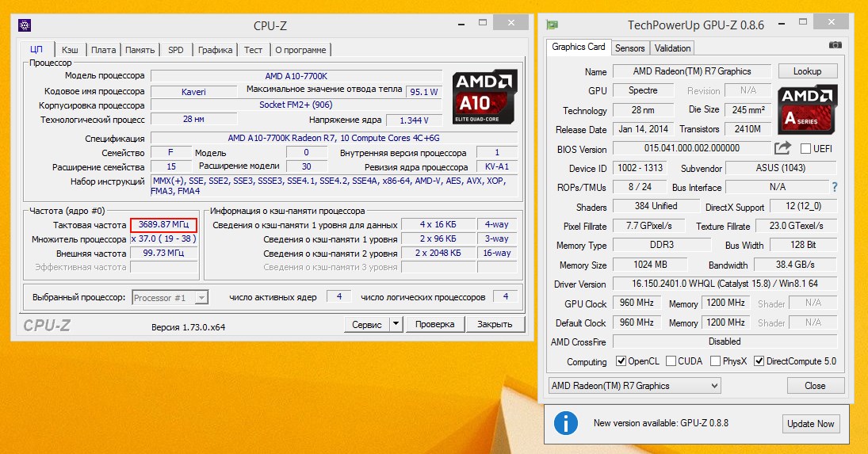Click the Update Now button
868x454 pixels.
tap(810, 424)
